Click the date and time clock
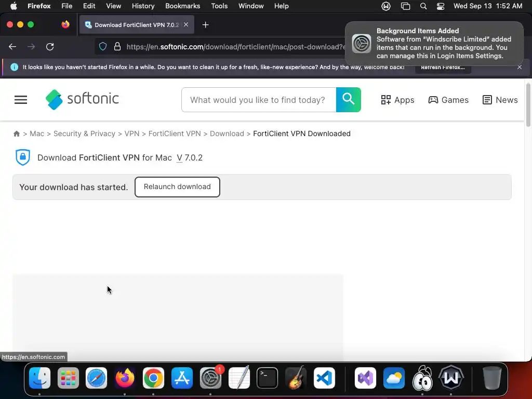The image size is (532, 399). (x=488, y=6)
